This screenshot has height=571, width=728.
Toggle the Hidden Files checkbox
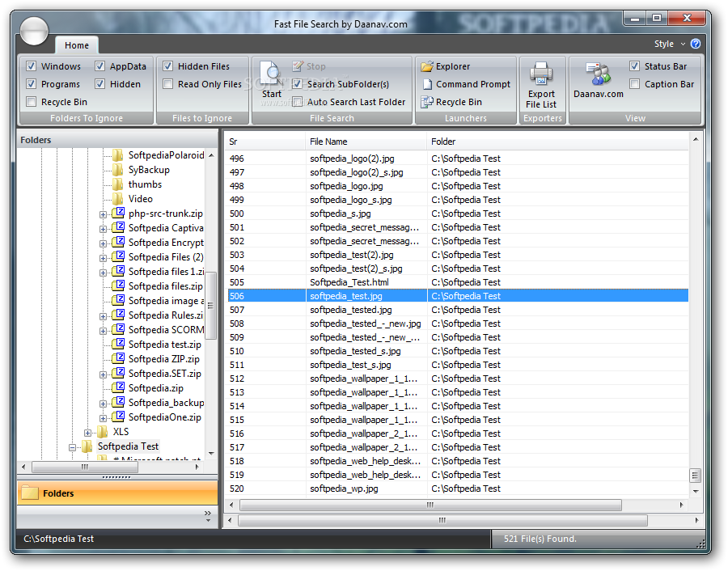167,66
